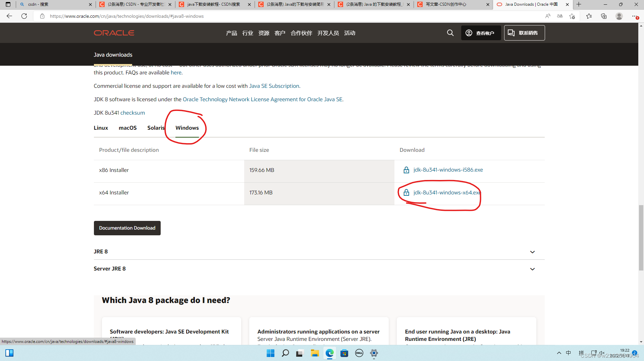Open 合作伙伴 navigation menu
Image resolution: width=644 pixels, height=361 pixels.
pos(301,33)
